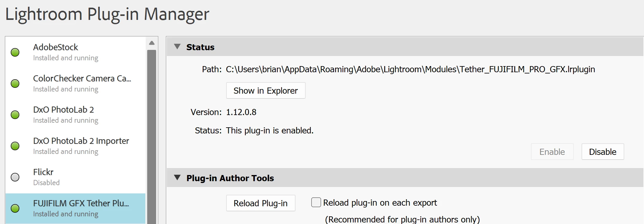Image resolution: width=644 pixels, height=224 pixels.
Task: Select the DxO PhotoLab 2 plug-in entry
Action: pos(75,115)
